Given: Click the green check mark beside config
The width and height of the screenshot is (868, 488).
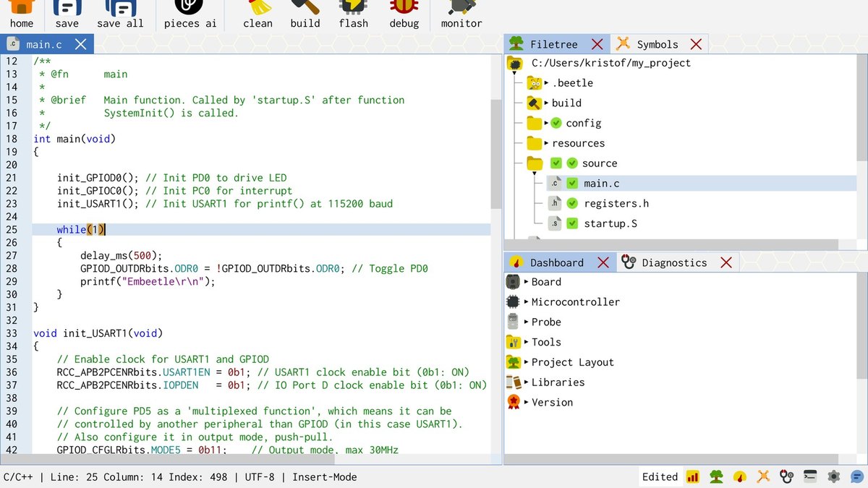Looking at the screenshot, I should click(x=556, y=123).
